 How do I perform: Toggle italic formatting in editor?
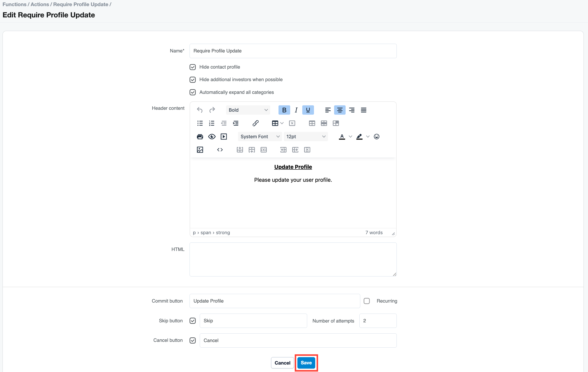point(296,110)
